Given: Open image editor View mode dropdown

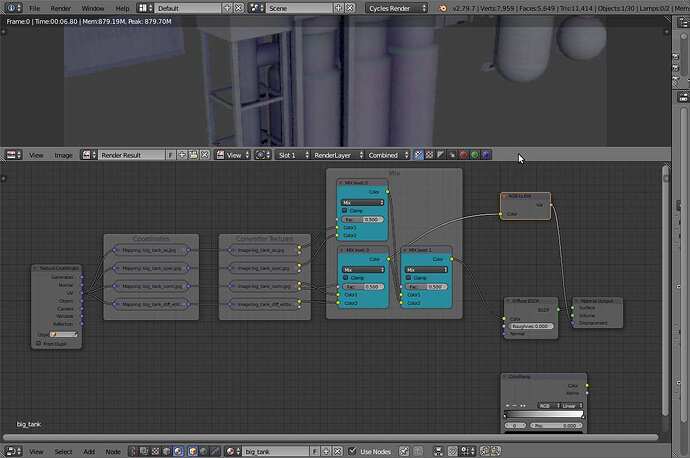Looking at the screenshot, I should pos(233,155).
